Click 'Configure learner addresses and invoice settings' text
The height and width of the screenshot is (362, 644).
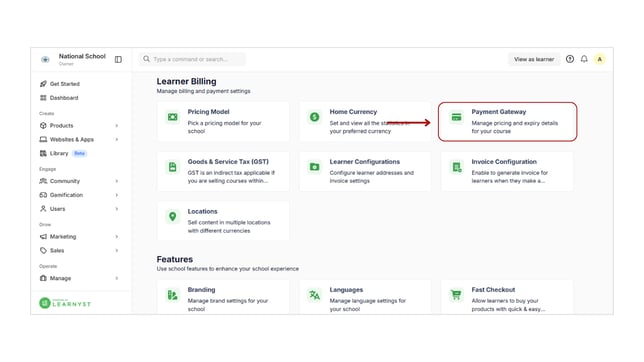coord(371,177)
